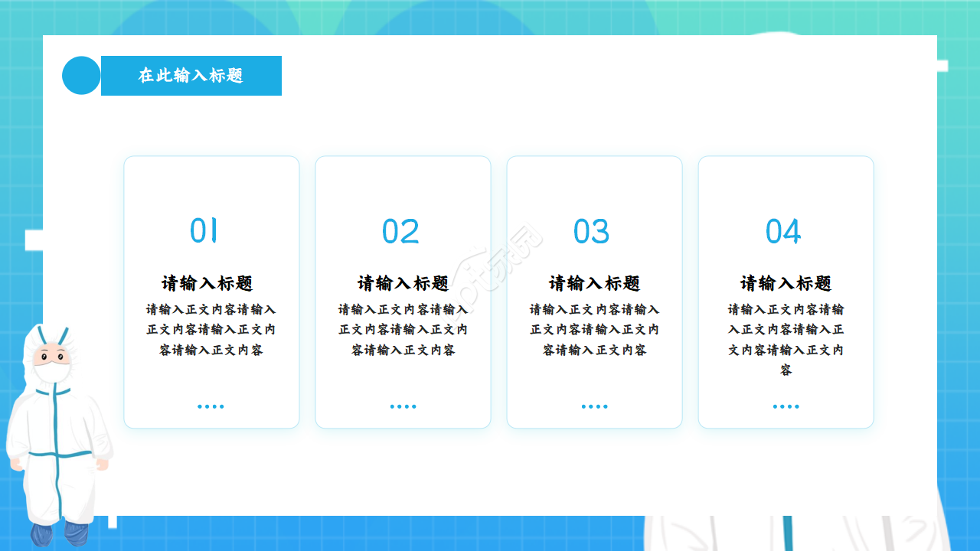Click the body text placeholder on card 03
Viewport: 980px width, 551px height.
594,330
